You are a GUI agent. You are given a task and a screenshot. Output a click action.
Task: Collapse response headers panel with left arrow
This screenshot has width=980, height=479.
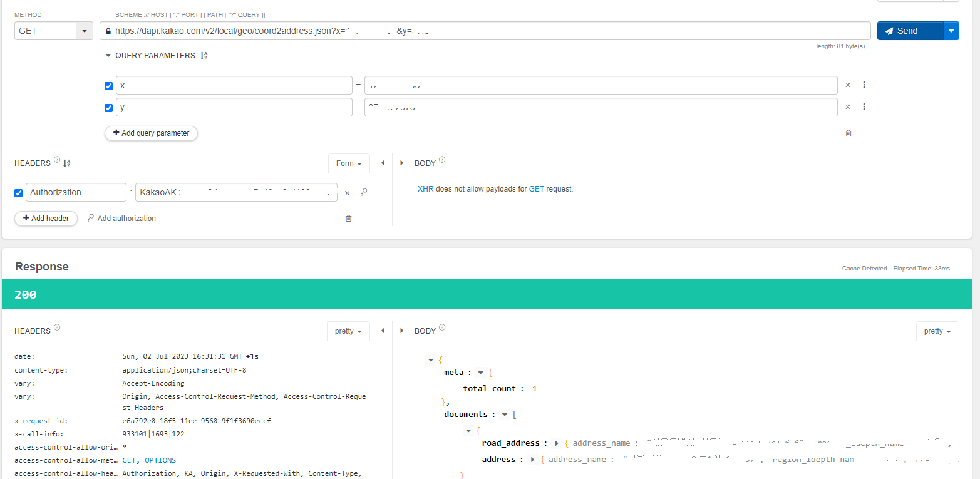click(383, 331)
